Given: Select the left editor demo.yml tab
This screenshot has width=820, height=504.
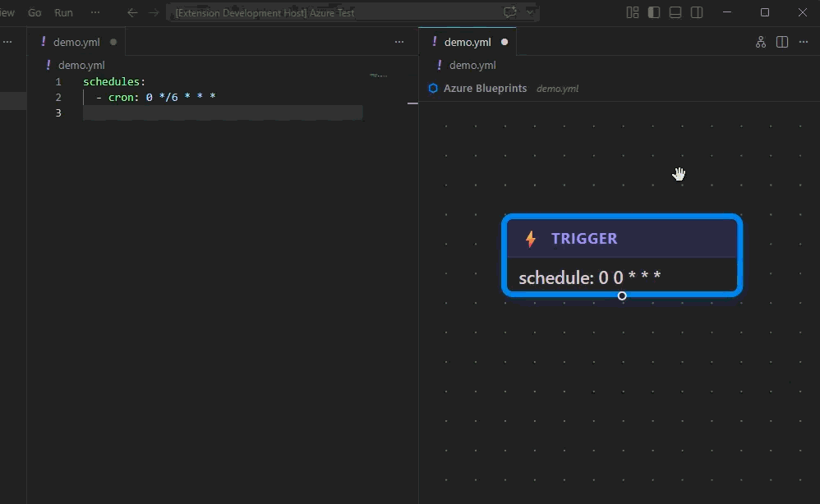Looking at the screenshot, I should [x=76, y=43].
